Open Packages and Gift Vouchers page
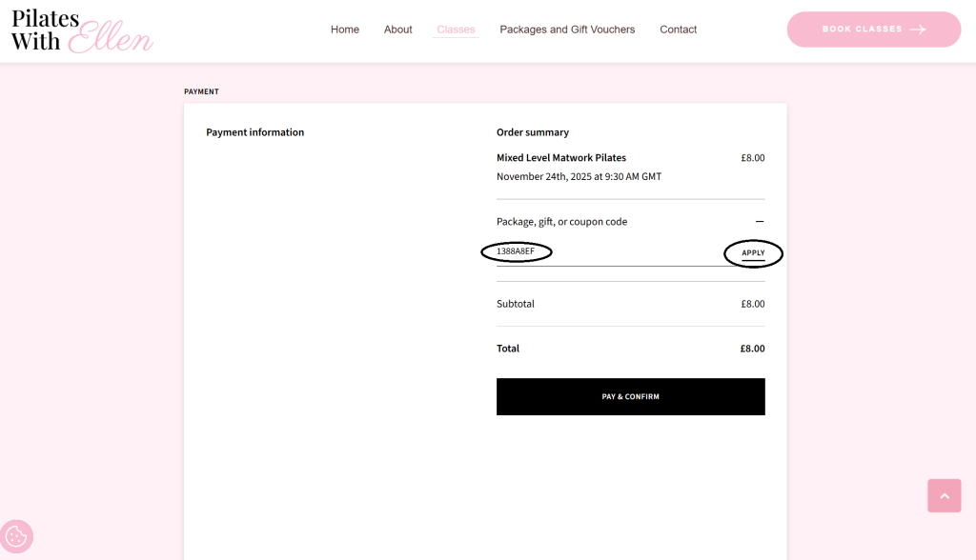The height and width of the screenshot is (560, 976). pyautogui.click(x=567, y=30)
